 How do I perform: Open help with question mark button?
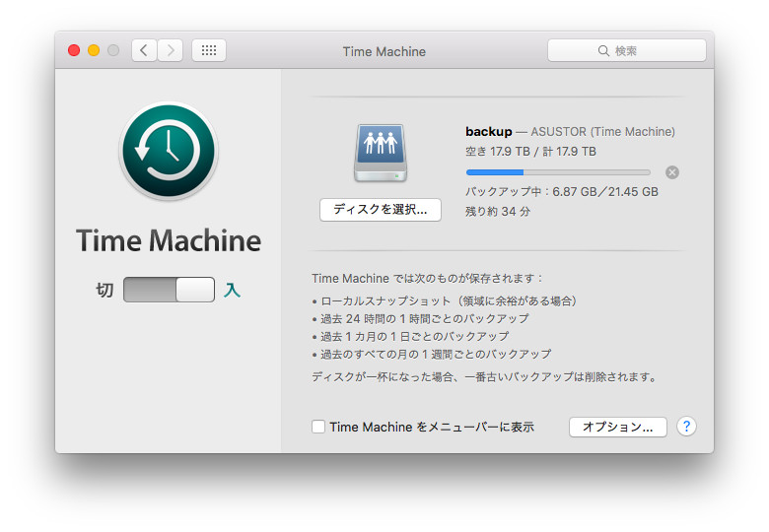point(686,427)
